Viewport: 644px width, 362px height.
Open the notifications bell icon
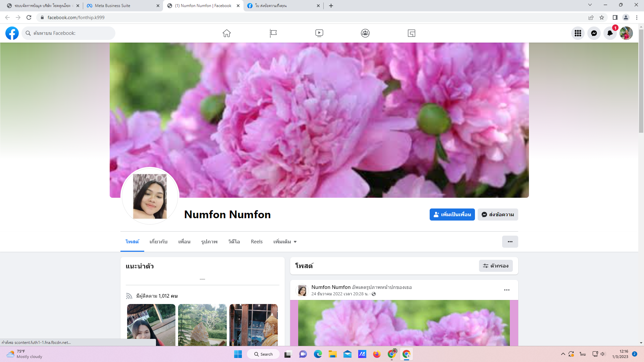[610, 33]
